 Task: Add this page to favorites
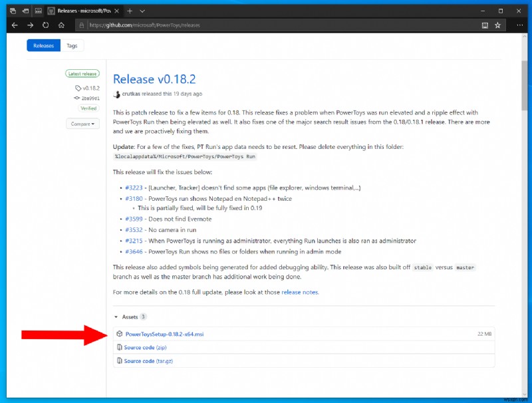[x=497, y=25]
